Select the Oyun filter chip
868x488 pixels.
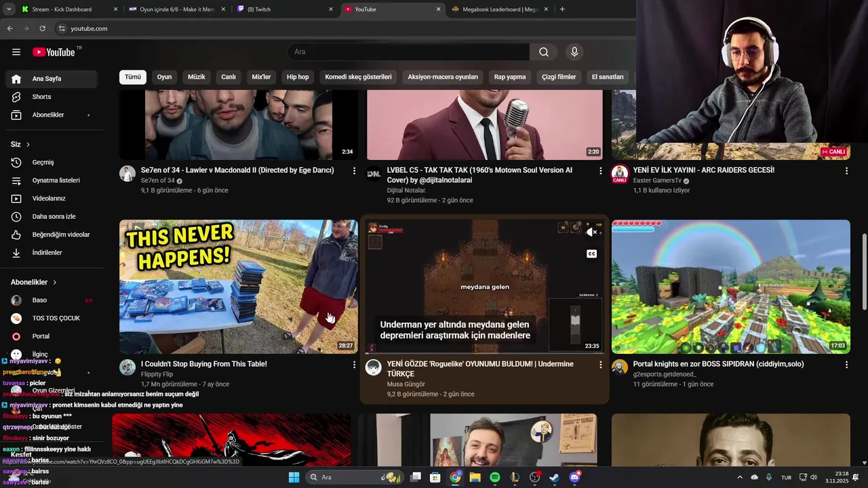pos(165,77)
